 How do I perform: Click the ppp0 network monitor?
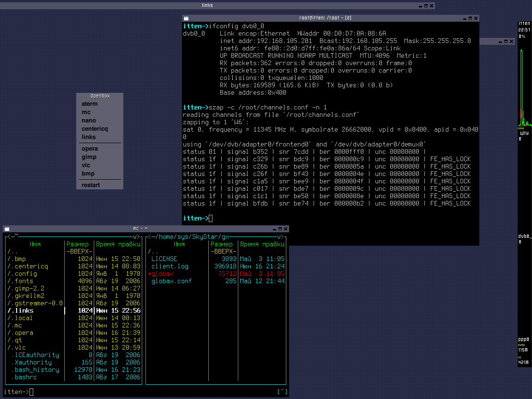coord(524,339)
